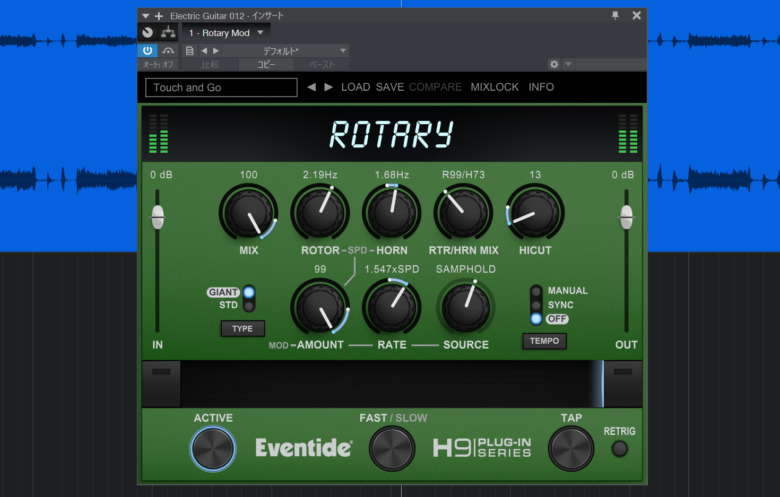
Task: Select MANUAL tempo mode LED
Action: pyautogui.click(x=536, y=291)
